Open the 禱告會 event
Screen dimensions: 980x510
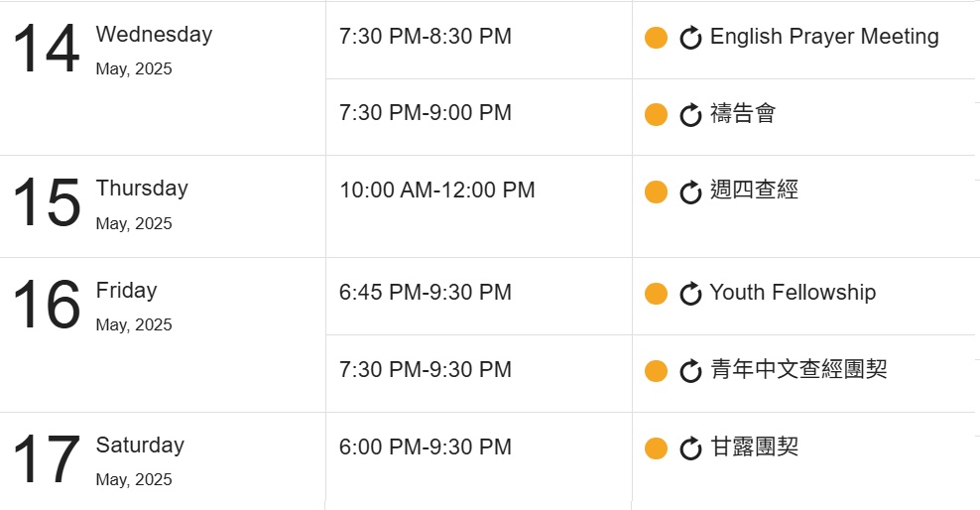(x=743, y=114)
